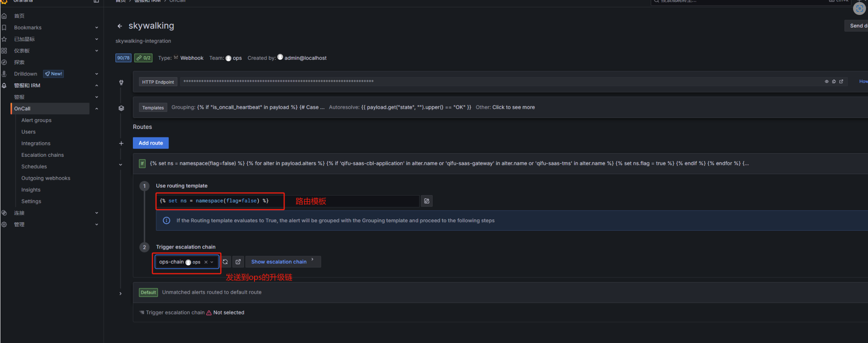The image size is (868, 343).
Task: Click 'Click to see more' templates link
Action: 513,107
